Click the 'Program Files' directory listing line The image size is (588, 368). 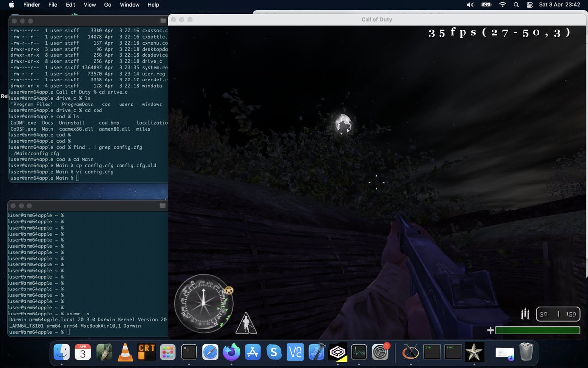pos(86,104)
